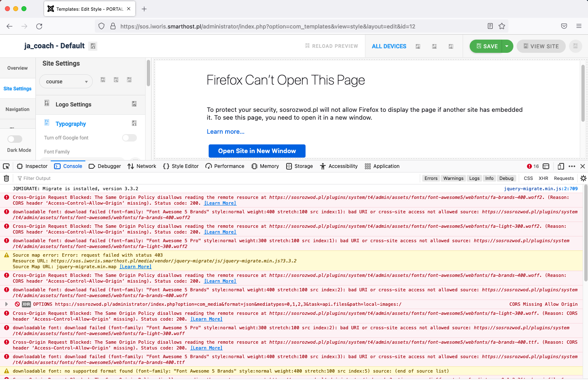The image size is (588, 380).
Task: Enable the CSS console filter
Action: point(528,178)
